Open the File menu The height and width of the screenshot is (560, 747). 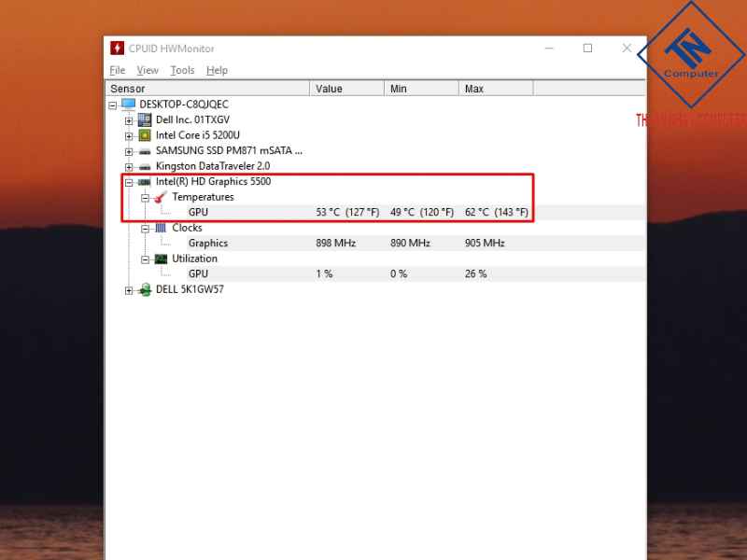tap(118, 70)
